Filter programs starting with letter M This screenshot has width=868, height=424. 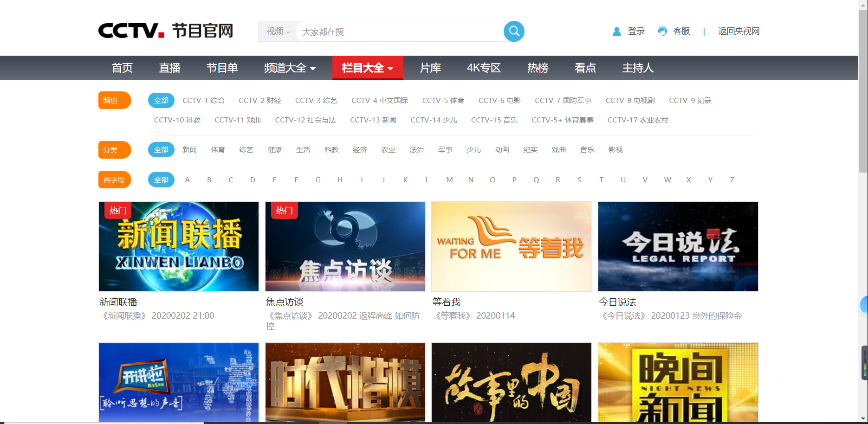(449, 180)
